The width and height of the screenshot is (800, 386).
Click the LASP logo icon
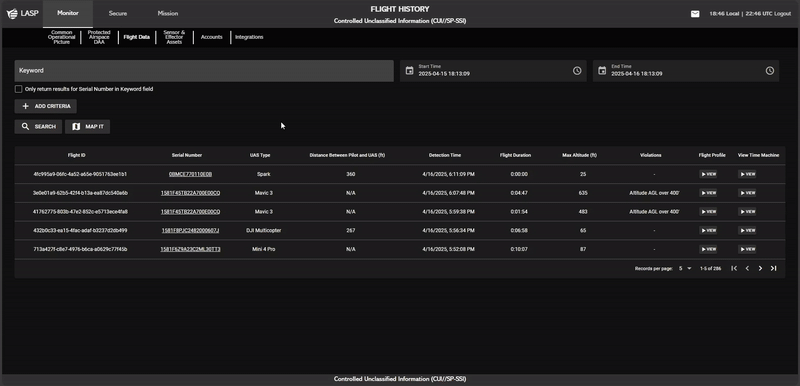click(x=12, y=14)
